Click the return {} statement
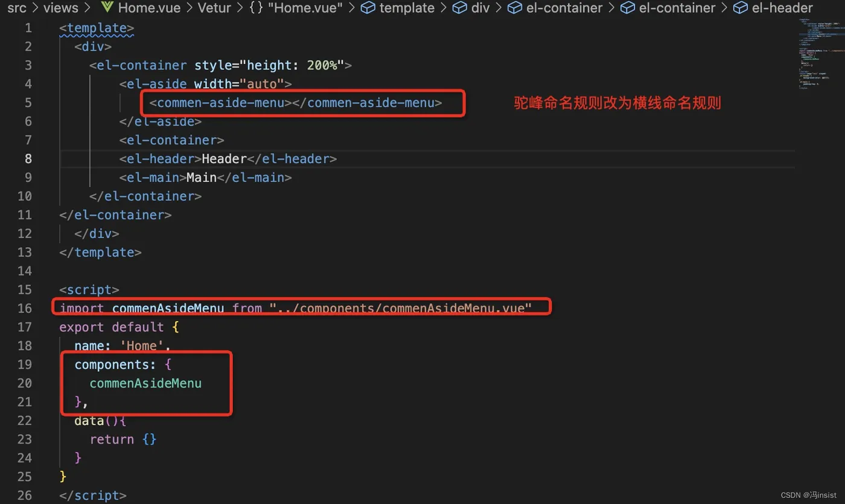845x504 pixels. point(123,439)
